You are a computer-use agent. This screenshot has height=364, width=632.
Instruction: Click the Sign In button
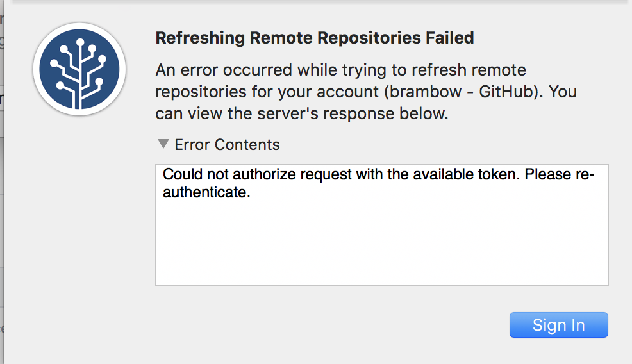click(x=559, y=325)
